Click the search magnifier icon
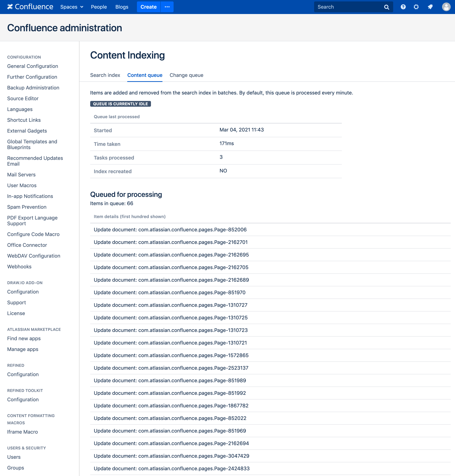 (386, 7)
